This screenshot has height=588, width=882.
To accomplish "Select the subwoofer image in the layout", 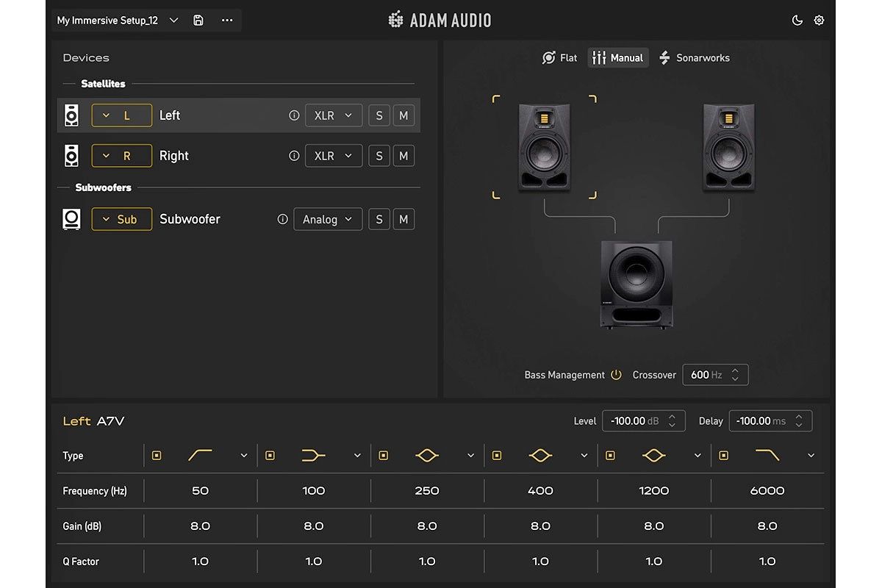I will pyautogui.click(x=637, y=284).
